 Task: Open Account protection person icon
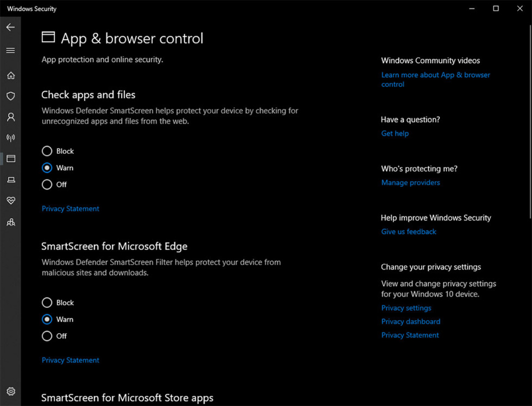[11, 117]
